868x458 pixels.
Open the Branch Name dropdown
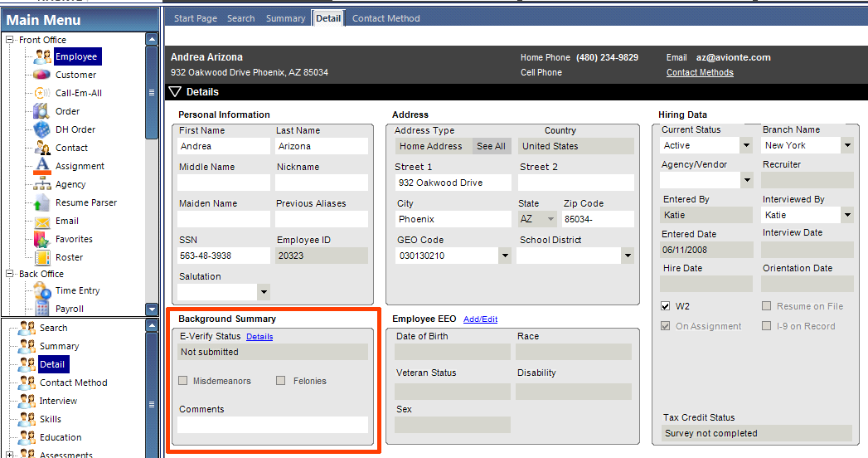[847, 145]
